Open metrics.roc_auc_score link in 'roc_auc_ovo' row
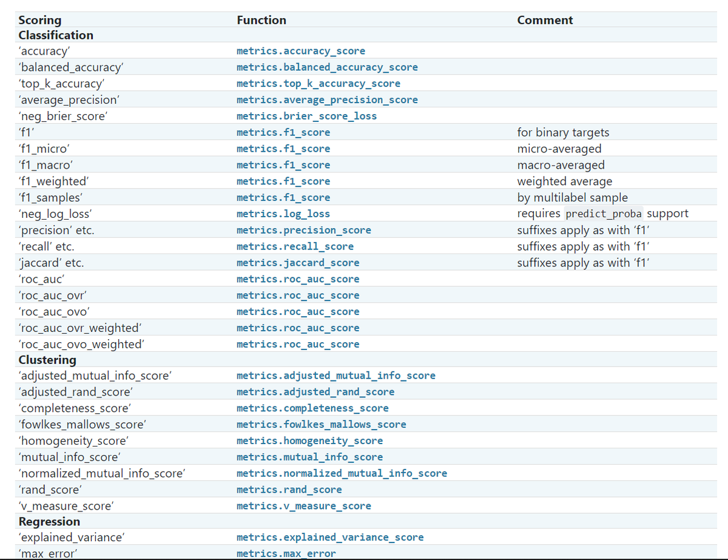The image size is (728, 560). click(x=298, y=312)
